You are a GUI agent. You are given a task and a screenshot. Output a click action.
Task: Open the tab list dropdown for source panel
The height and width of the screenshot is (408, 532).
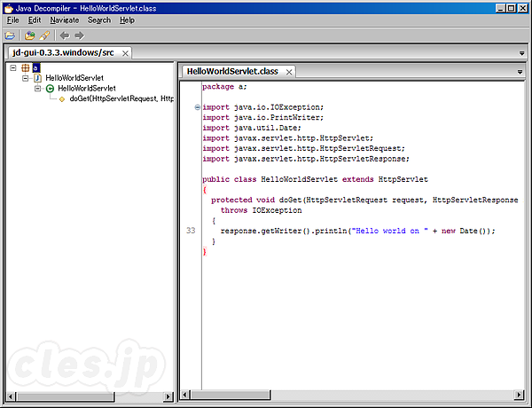521,53
